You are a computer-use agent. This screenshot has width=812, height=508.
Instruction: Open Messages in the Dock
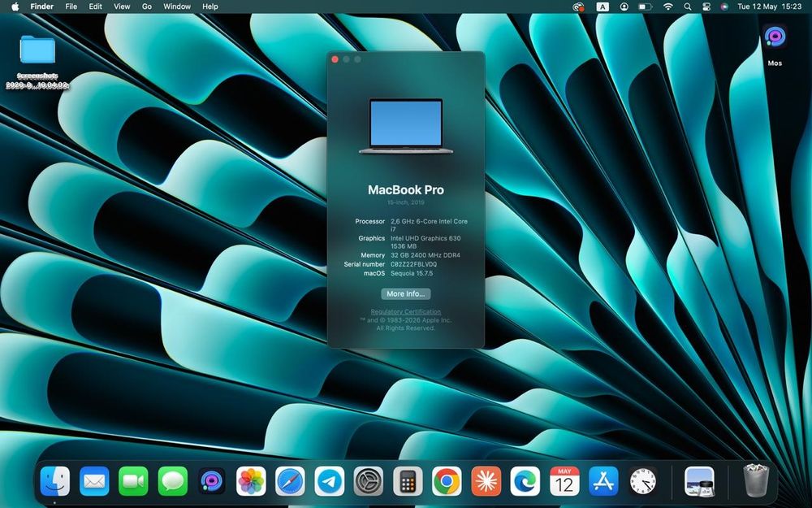coord(172,481)
